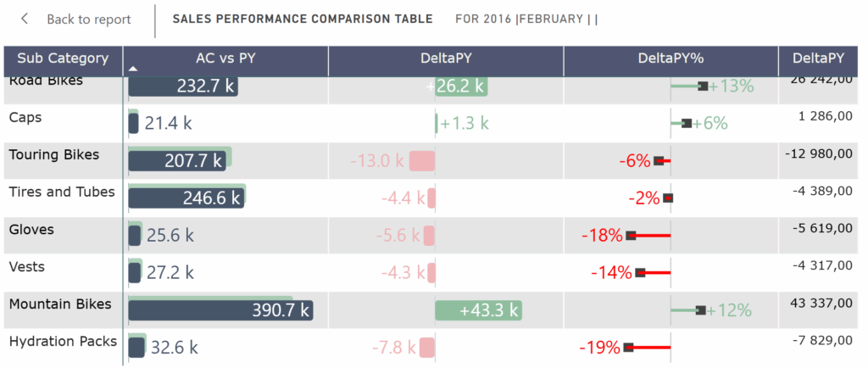Click Back to report link
Image resolution: width=868 pixels, height=368 pixels.
pyautogui.click(x=88, y=20)
